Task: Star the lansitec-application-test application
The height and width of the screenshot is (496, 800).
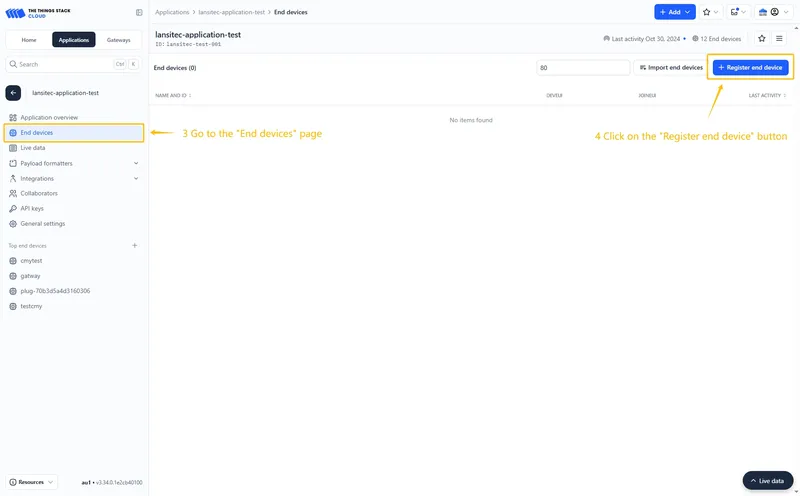Action: (x=762, y=38)
